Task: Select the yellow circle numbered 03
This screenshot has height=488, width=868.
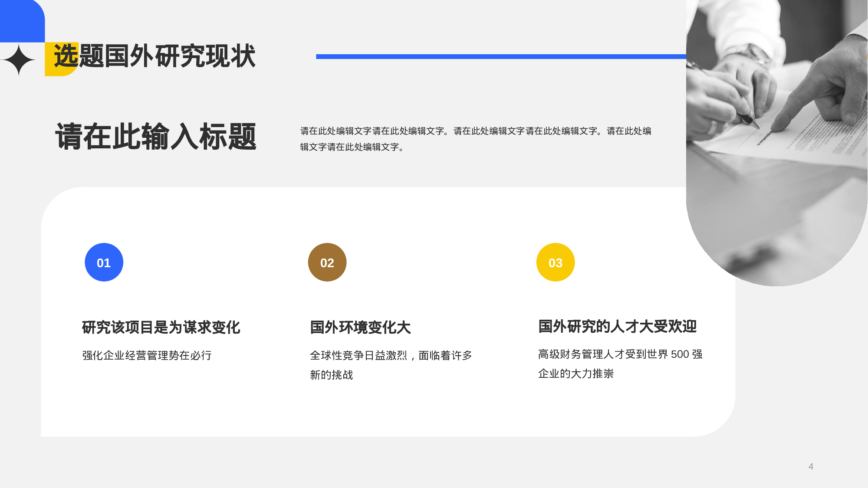Action: 556,262
